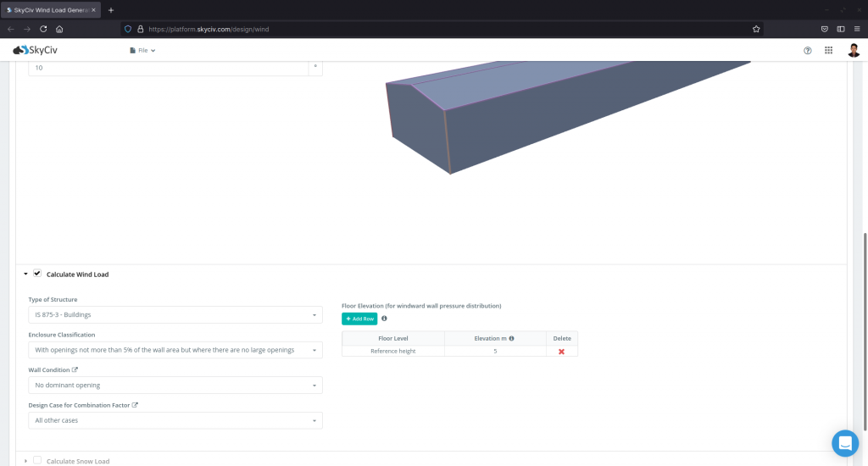Open the chat support bubble

pos(845,443)
